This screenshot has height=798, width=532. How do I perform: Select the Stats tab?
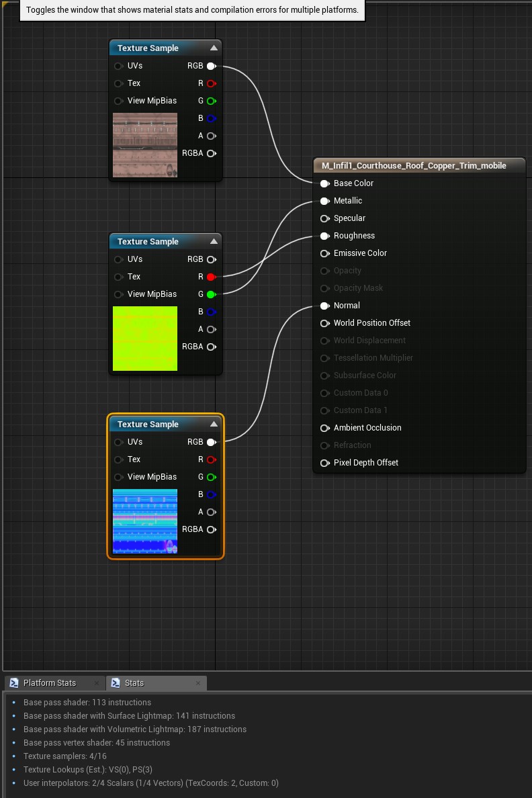[x=134, y=683]
